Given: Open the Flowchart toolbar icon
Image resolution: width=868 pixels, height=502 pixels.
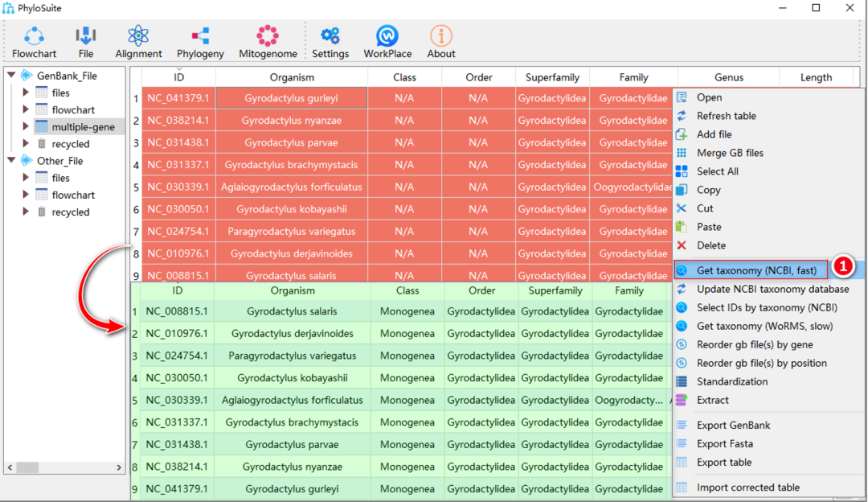Looking at the screenshot, I should tap(34, 36).
